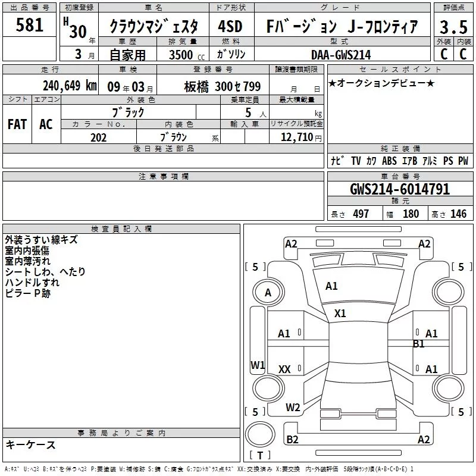
Task: Click the car name クラウンマジェスタ
Action: (x=154, y=26)
